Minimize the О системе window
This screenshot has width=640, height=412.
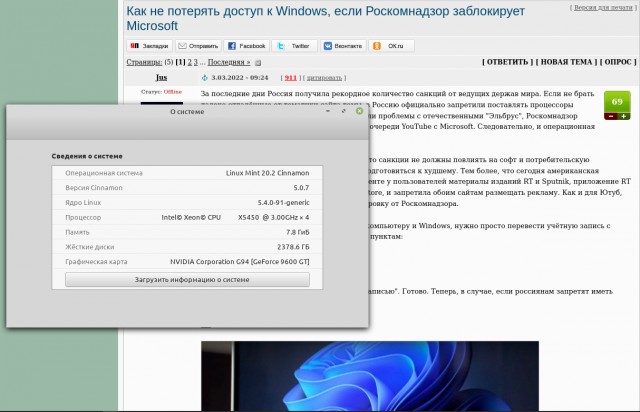[328, 111]
